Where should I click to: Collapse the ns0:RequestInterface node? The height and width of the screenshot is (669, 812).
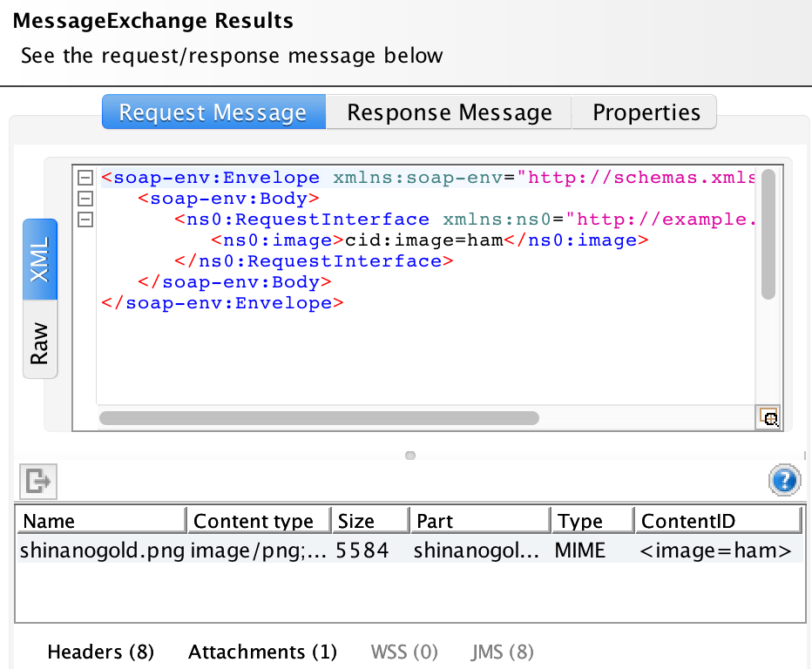tap(85, 220)
